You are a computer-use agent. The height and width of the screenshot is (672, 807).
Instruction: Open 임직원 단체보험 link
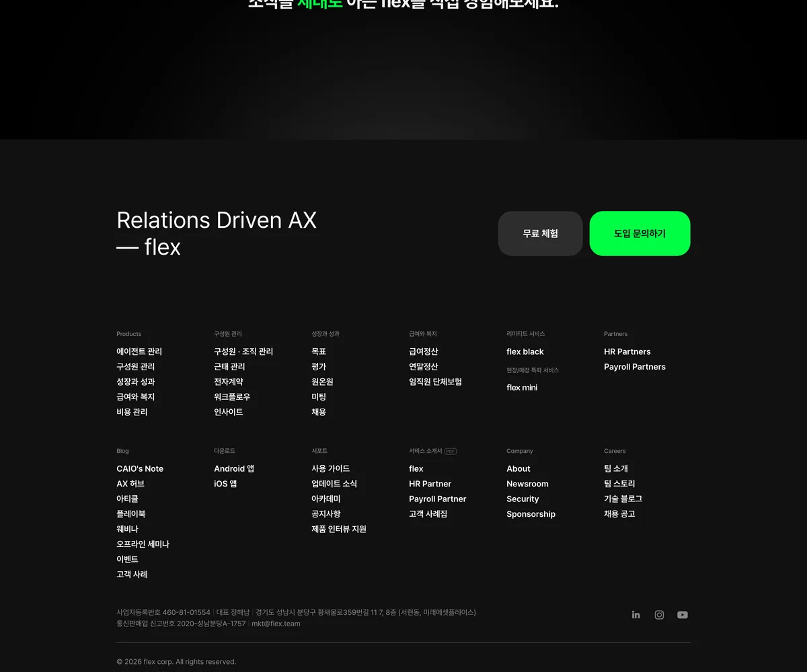tap(435, 382)
